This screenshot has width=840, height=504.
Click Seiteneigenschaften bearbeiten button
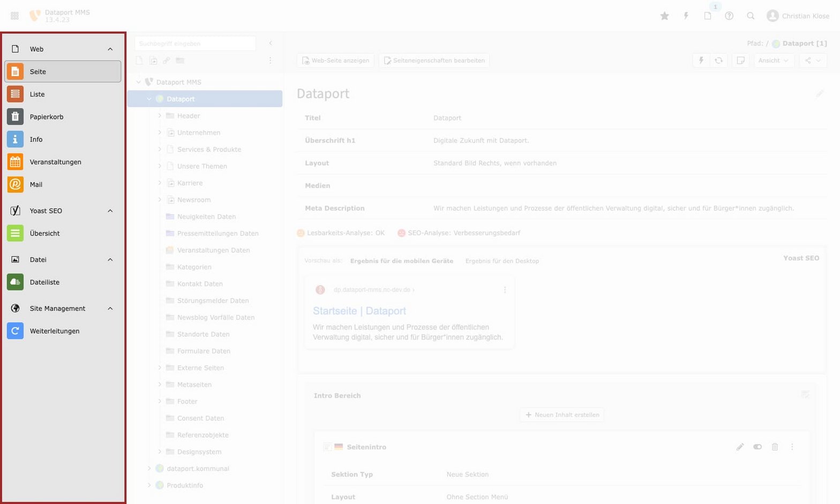(434, 61)
